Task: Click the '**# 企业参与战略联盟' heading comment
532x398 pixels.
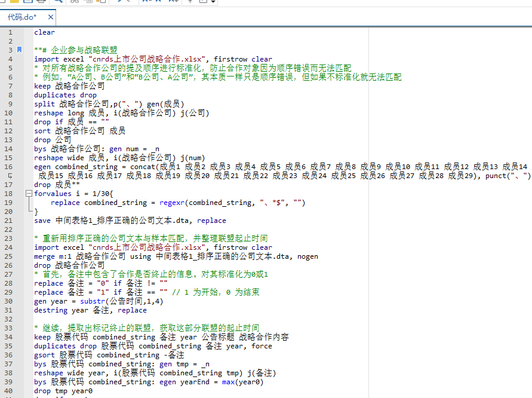Action: coord(76,50)
